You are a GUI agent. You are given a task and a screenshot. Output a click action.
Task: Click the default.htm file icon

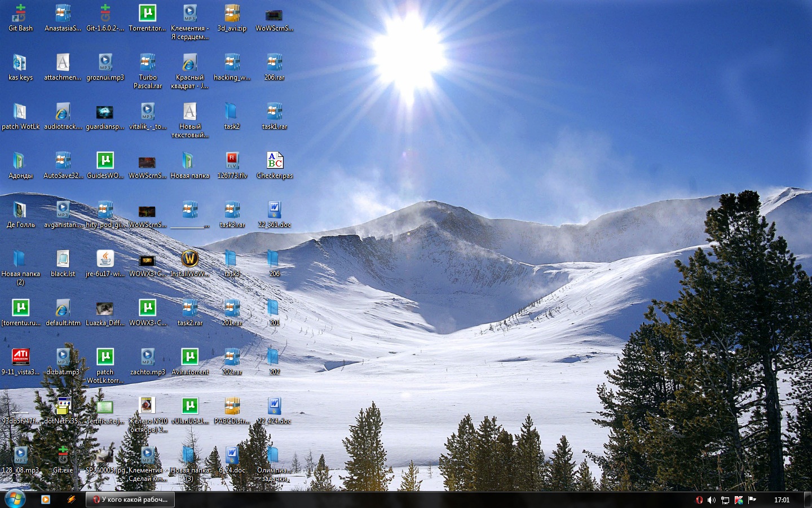(63, 309)
